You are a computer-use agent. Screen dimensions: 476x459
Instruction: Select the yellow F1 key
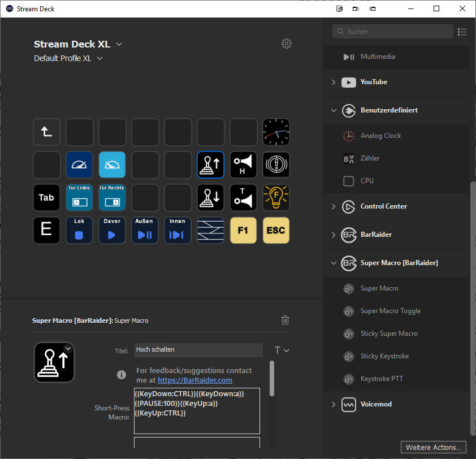243,231
